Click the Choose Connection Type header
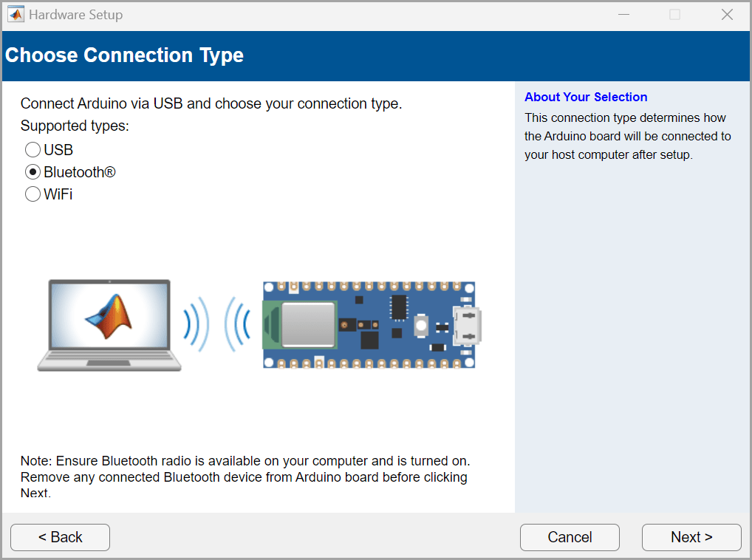 pos(124,55)
